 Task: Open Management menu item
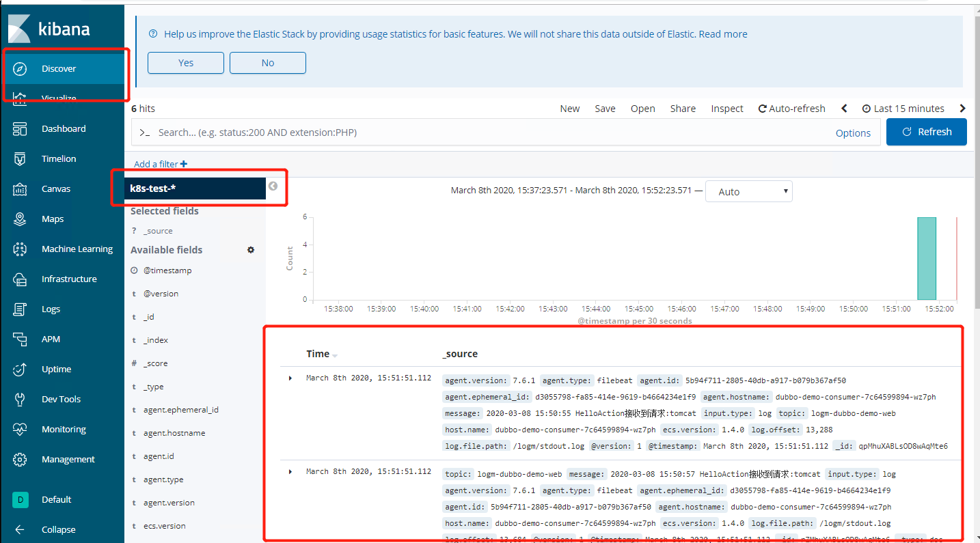coord(68,459)
